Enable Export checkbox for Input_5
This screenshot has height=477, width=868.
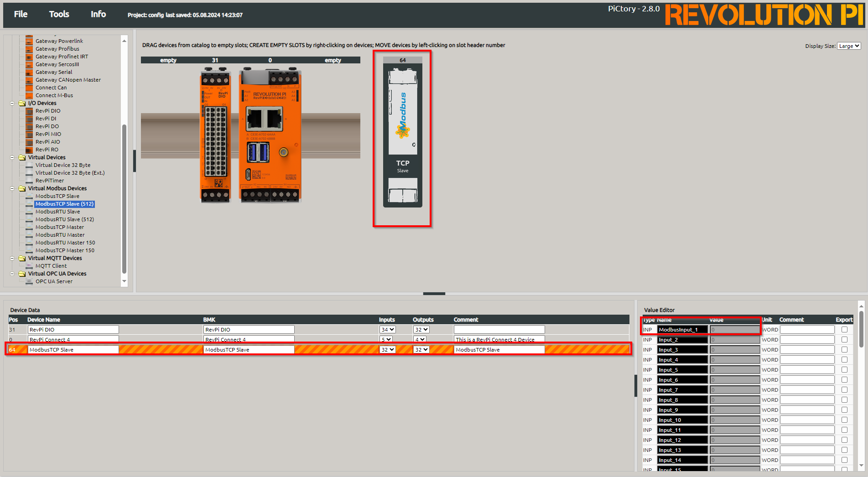click(844, 370)
